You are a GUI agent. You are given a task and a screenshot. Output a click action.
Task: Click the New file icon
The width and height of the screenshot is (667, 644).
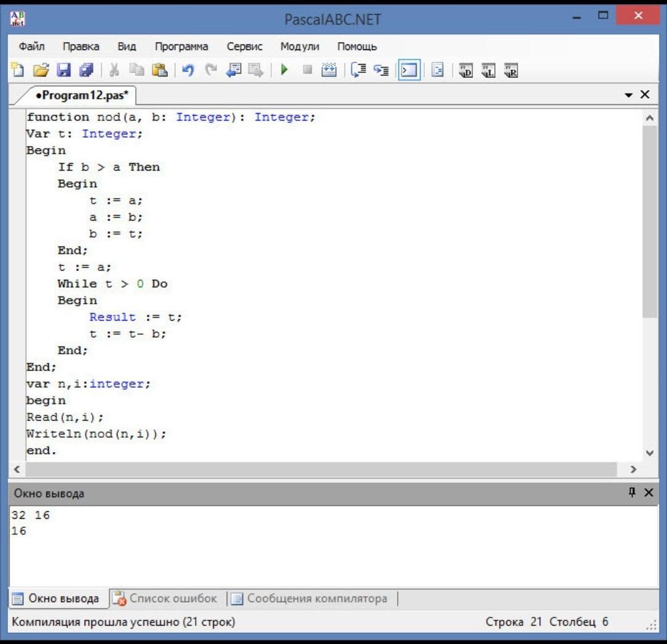[x=18, y=70]
